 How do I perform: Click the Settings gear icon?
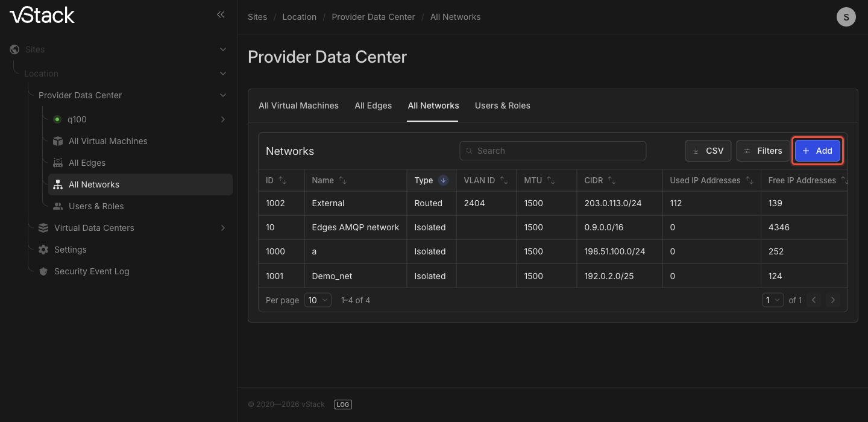pyautogui.click(x=43, y=250)
